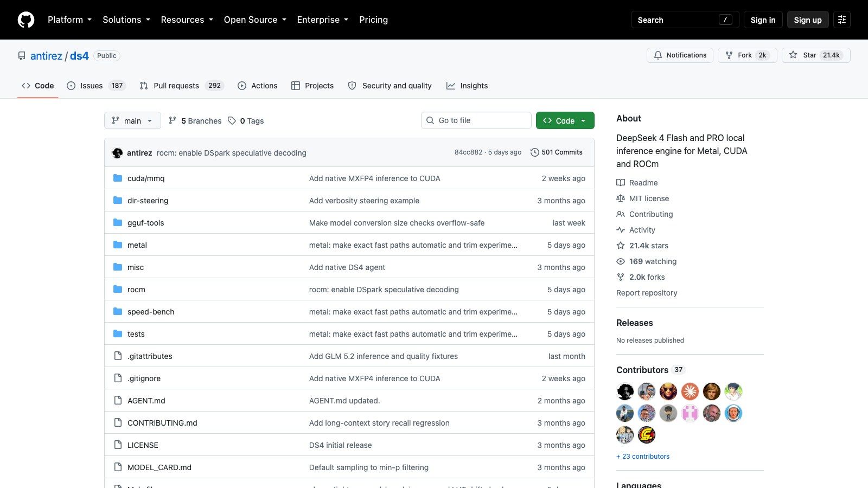Expand the Resources menu
This screenshot has height=488, width=868.
coord(187,20)
